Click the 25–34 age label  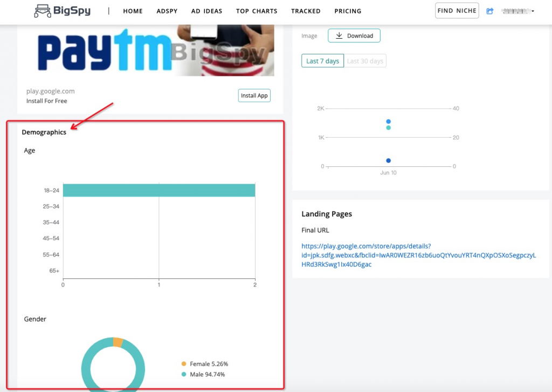(51, 206)
